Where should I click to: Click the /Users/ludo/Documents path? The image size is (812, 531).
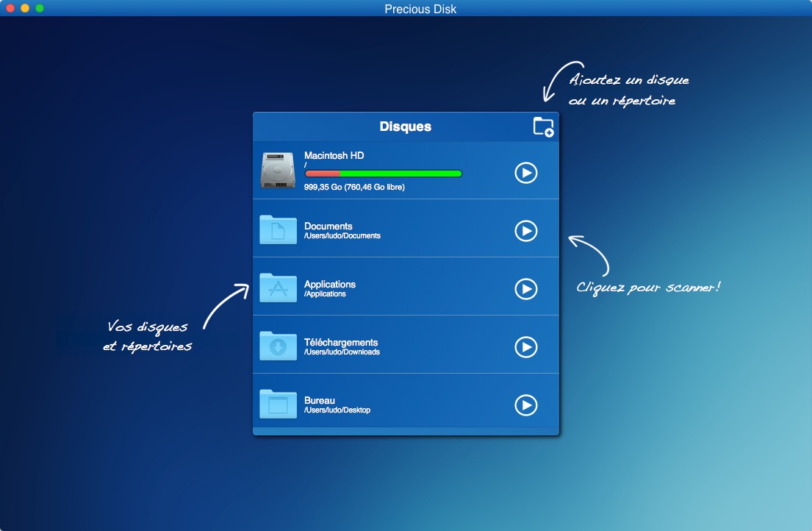coord(342,235)
